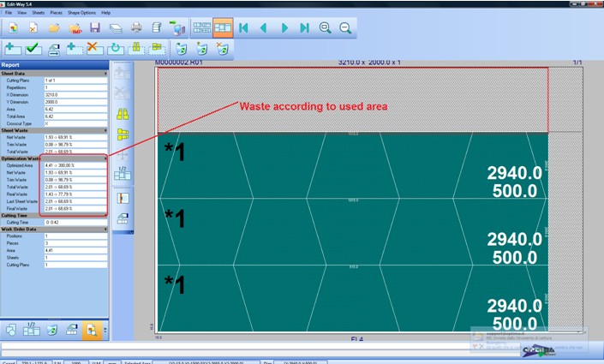
Task: Click the document with red X icon
Action: [x=33, y=27]
